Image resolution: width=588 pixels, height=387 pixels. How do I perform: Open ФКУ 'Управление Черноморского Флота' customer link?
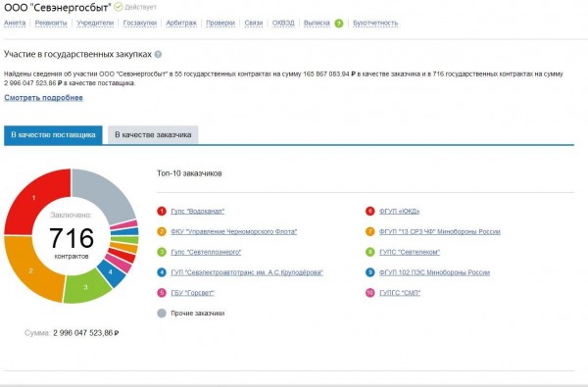click(x=233, y=232)
